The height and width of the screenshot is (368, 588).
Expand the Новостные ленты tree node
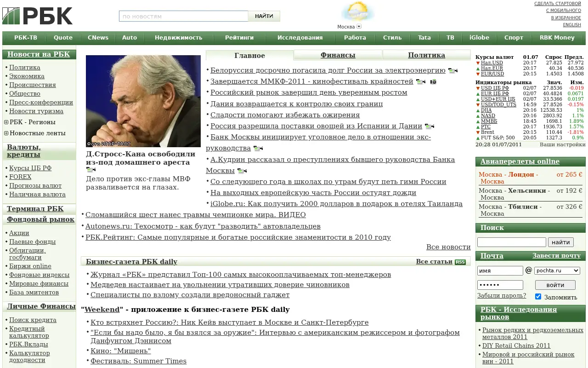(x=6, y=133)
